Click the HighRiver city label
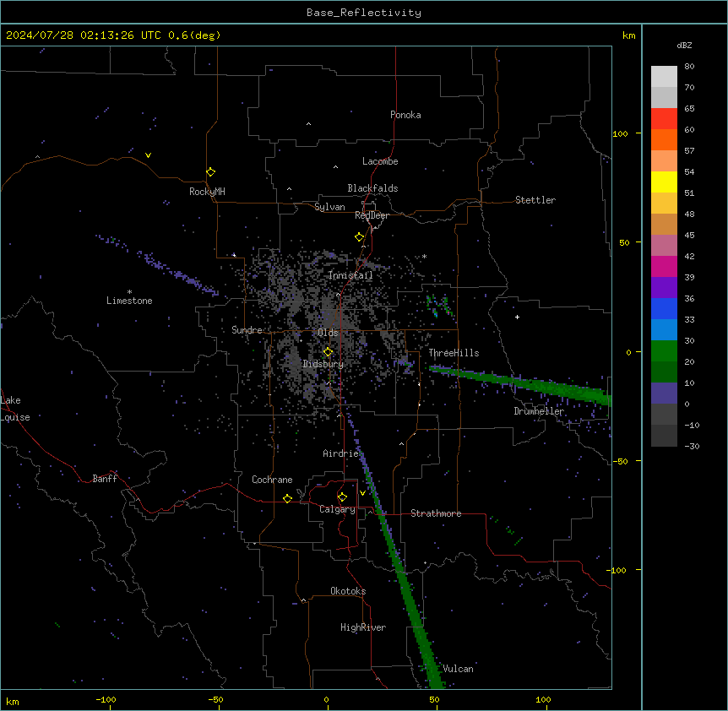The image size is (728, 711). 363,627
